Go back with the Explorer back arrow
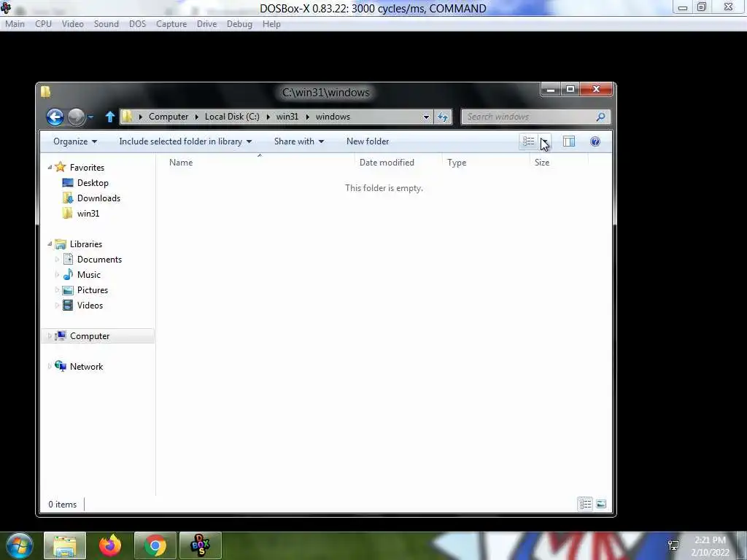This screenshot has height=560, width=747. pyautogui.click(x=55, y=117)
